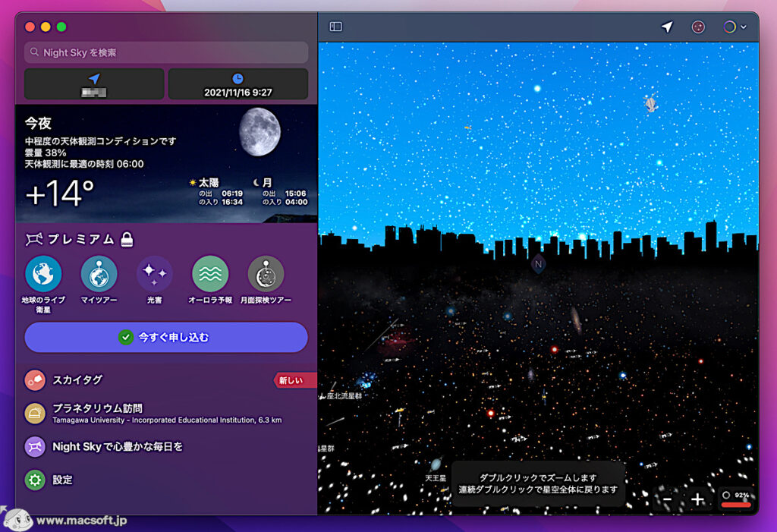777x532 pixels.
Task: Select the ringed planet icon above 天王星
Action: point(436,464)
